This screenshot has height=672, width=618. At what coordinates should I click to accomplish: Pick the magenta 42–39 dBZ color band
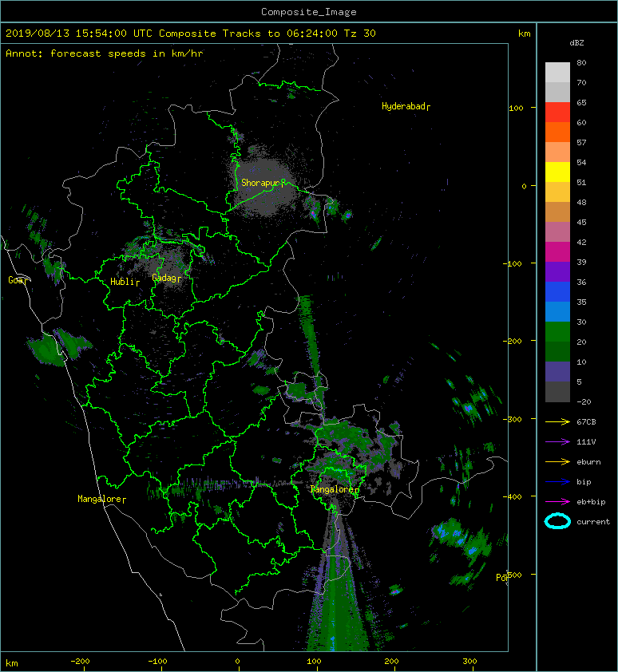(557, 252)
